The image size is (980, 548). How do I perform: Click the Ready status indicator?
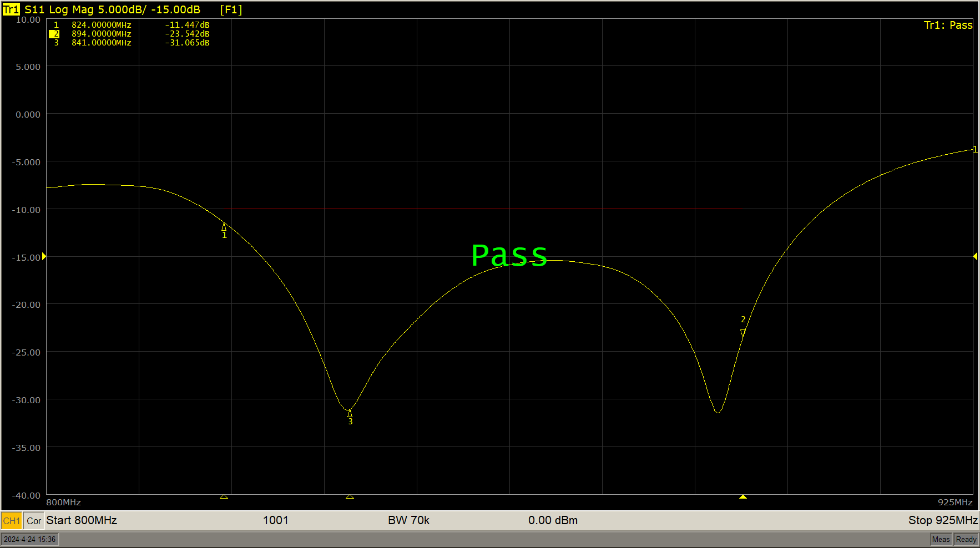[x=966, y=539]
